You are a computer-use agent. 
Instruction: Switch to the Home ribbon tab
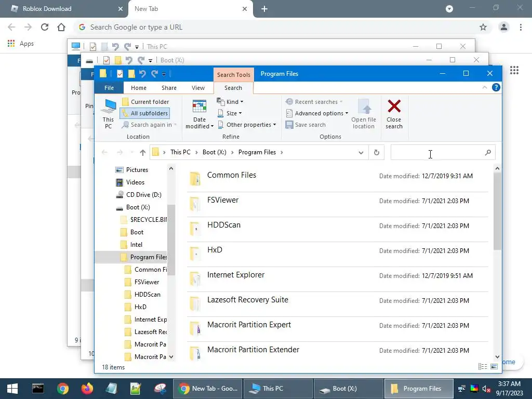[x=139, y=88]
